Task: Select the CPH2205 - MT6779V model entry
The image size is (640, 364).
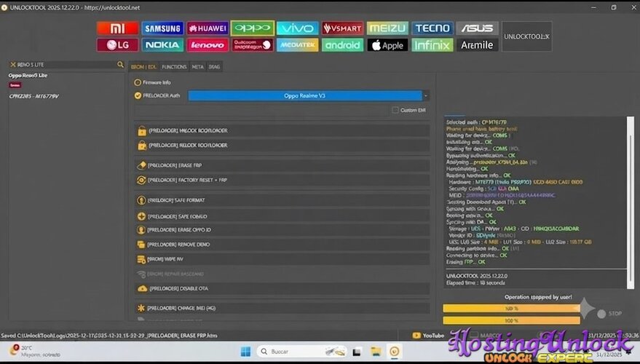Action: (34, 96)
